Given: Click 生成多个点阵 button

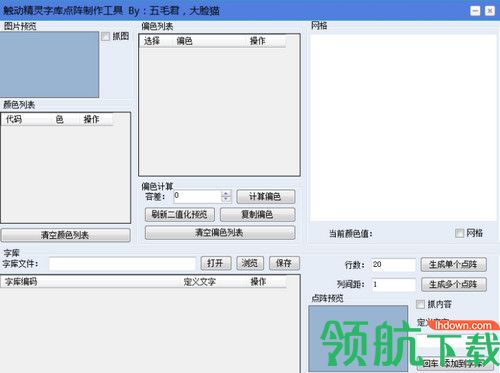Looking at the screenshot, I should click(453, 284).
